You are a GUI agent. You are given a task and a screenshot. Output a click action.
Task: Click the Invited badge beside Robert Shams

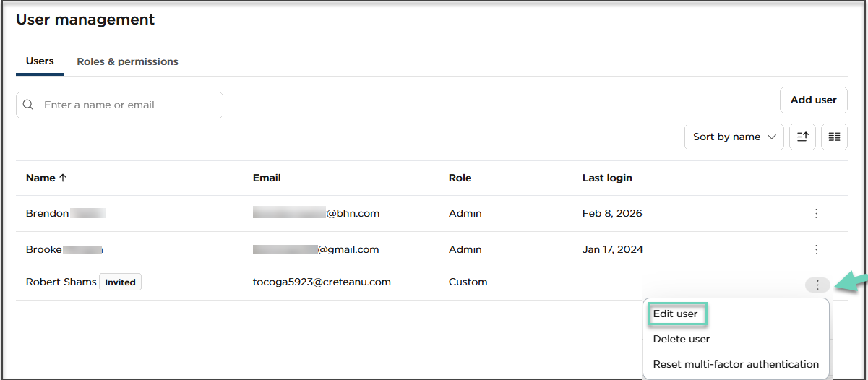pyautogui.click(x=120, y=282)
